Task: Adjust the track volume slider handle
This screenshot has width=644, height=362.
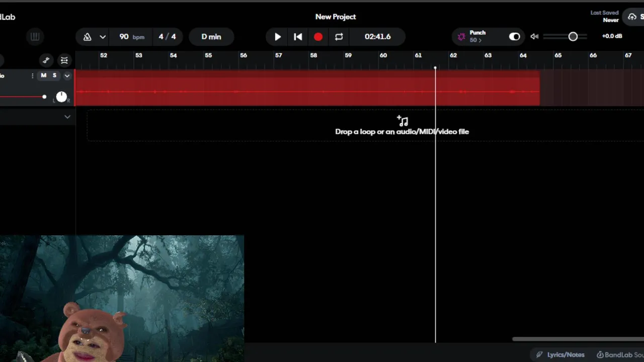Action: pyautogui.click(x=44, y=97)
